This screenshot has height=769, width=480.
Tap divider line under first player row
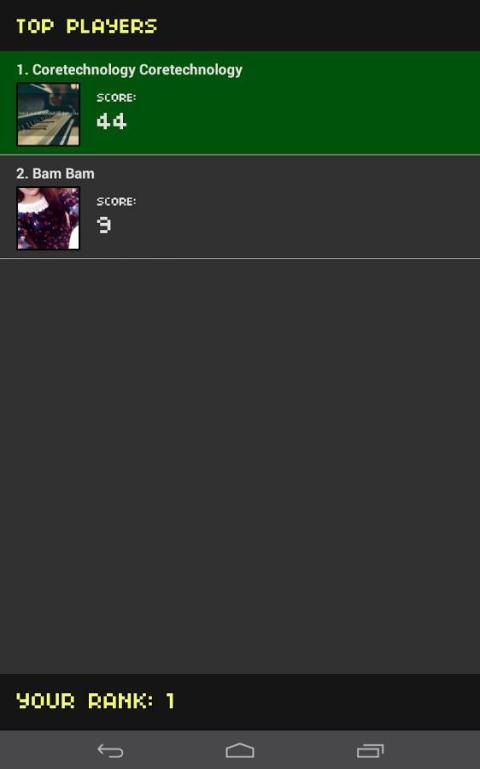pyautogui.click(x=240, y=155)
